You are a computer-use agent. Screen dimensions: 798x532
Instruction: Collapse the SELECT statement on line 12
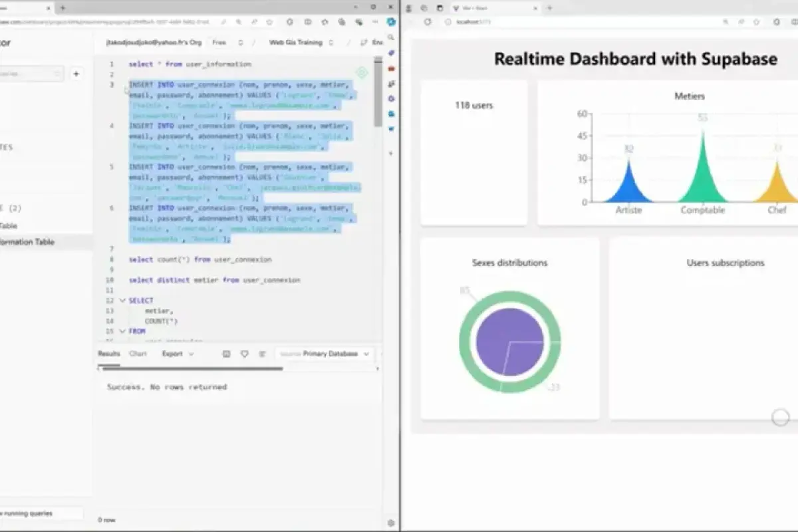point(122,300)
